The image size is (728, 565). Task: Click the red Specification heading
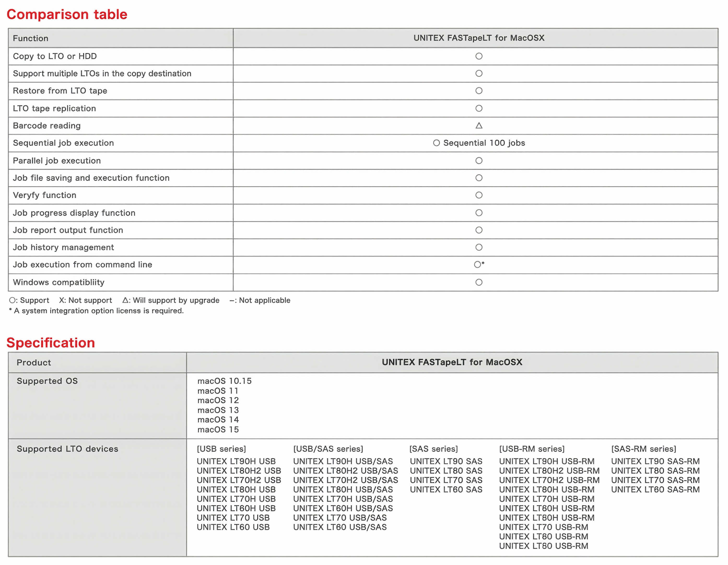[51, 343]
